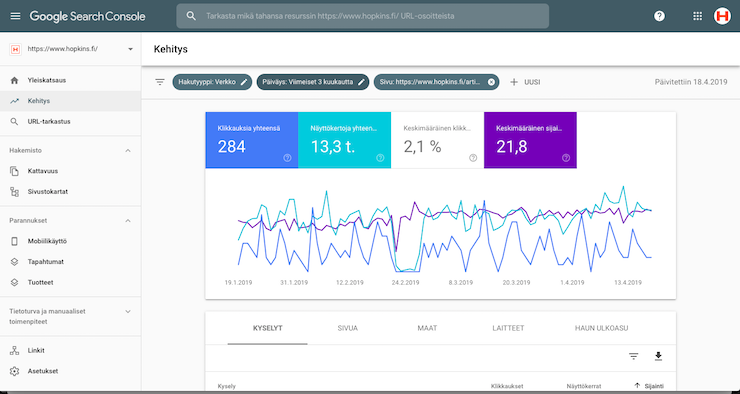Toggle the Keskimääräinen sijainti metric card
Viewport: 740px width, 394px height.
click(x=530, y=140)
